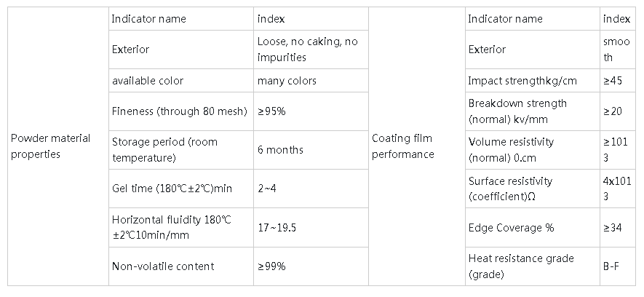Click the 'available color' cell
Image resolution: width=644 pixels, height=297 pixels.
(147, 81)
